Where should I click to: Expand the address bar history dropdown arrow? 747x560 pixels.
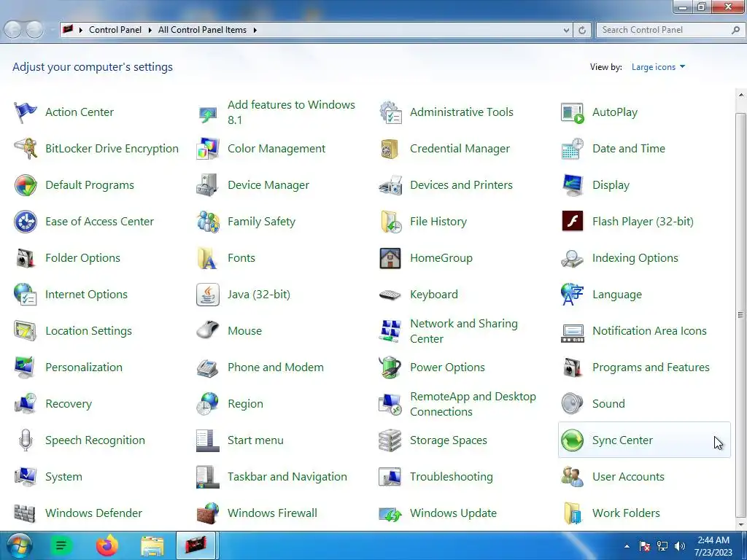click(x=566, y=30)
